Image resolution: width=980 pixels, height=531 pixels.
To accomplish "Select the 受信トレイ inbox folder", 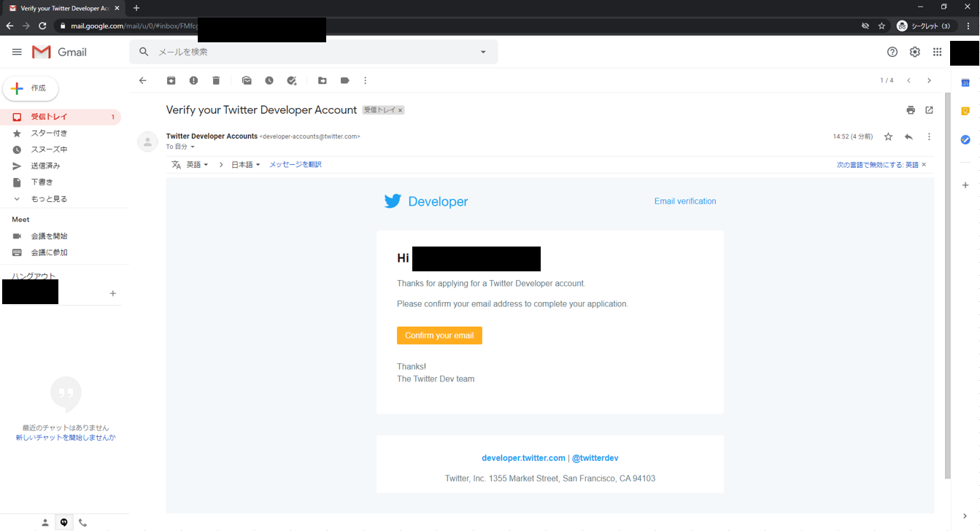I will point(61,117).
